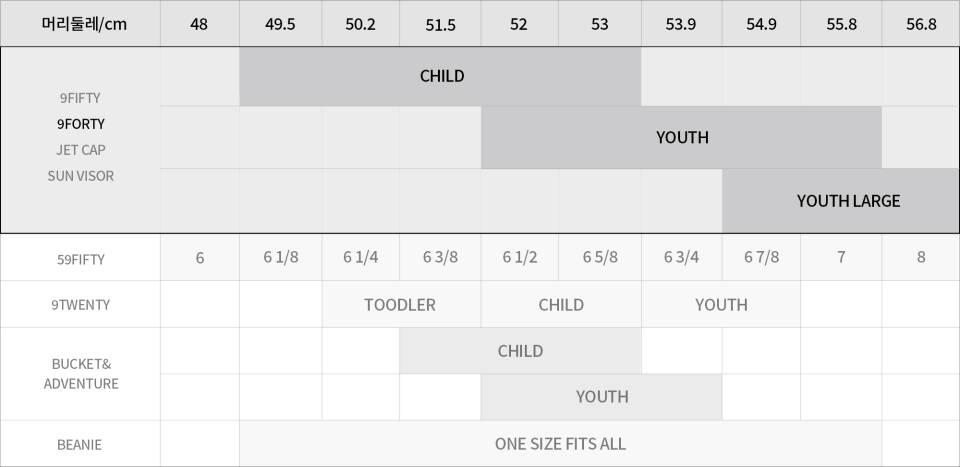Image resolution: width=960 pixels, height=467 pixels.
Task: Select the 9FIFTY label
Action: coord(81,98)
